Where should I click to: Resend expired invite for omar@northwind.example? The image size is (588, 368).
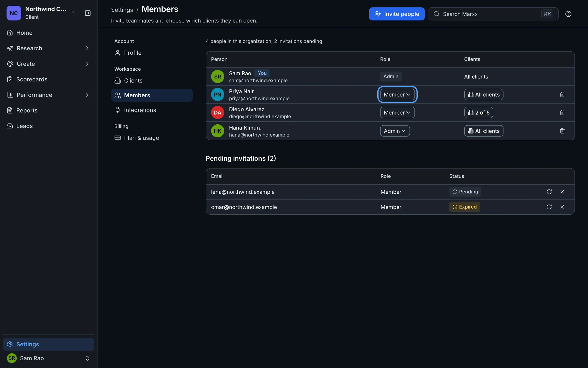point(549,207)
